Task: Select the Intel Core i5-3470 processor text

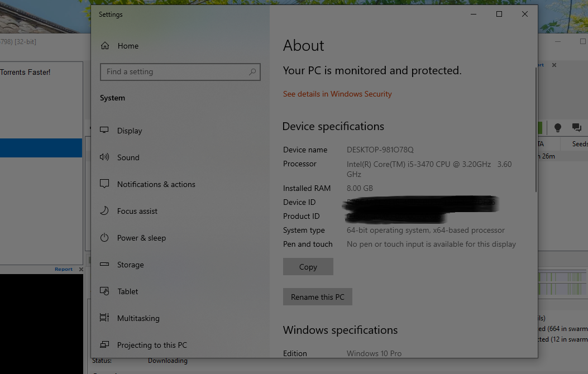Action: tap(429, 169)
